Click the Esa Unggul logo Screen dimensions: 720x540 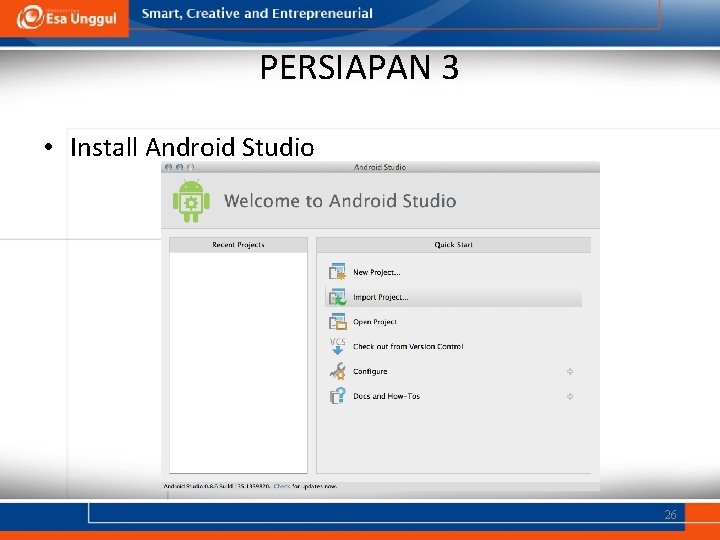pos(67,17)
